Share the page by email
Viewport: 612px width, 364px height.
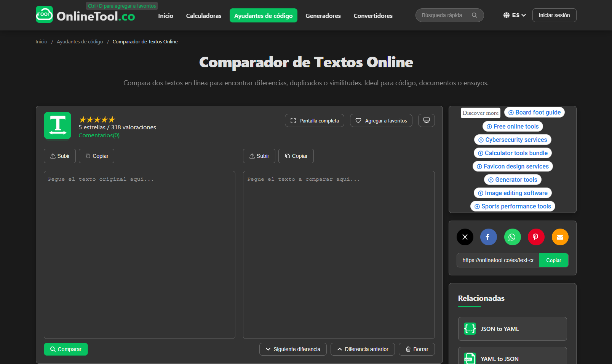pos(560,237)
